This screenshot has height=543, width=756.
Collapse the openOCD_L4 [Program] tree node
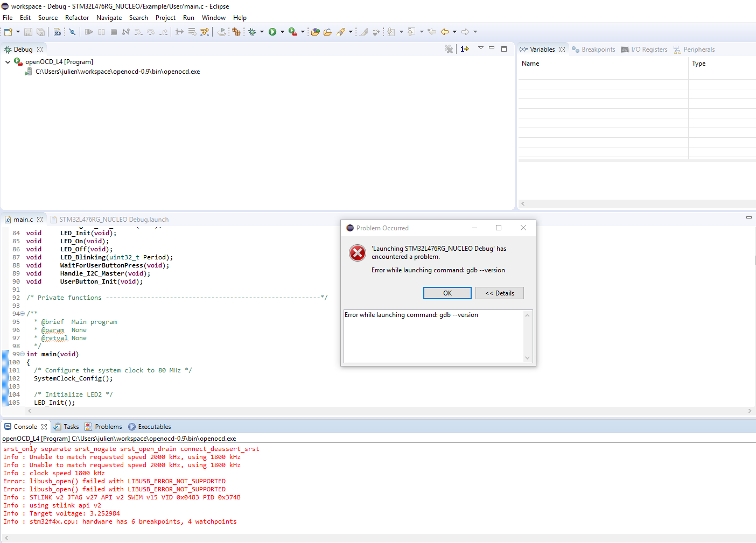click(x=8, y=62)
